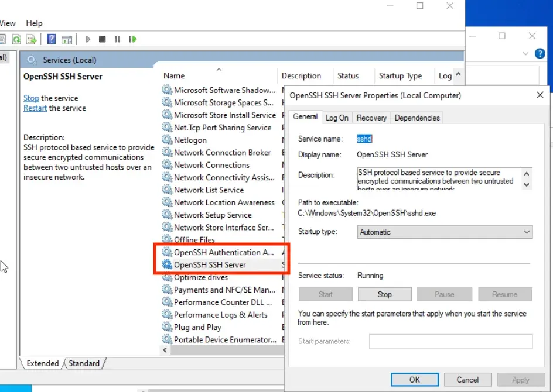Expand the chevron in the background window
The height and width of the screenshot is (392, 553).
525,54
